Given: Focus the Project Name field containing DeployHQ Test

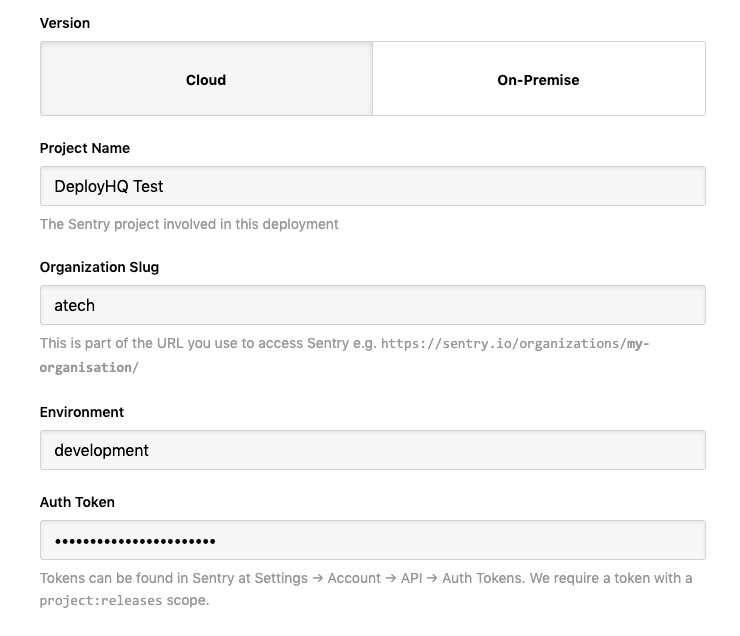Looking at the screenshot, I should click(x=373, y=186).
